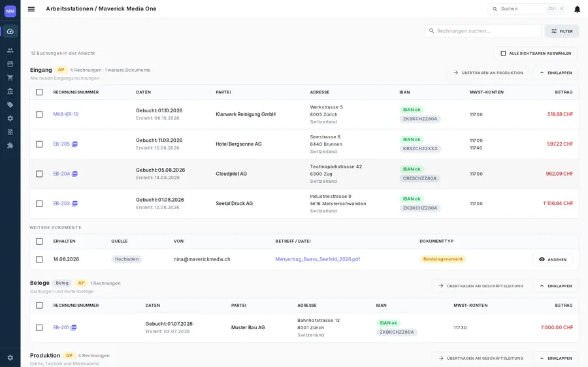Open the gear sidebar icon below the price tag

point(10,118)
